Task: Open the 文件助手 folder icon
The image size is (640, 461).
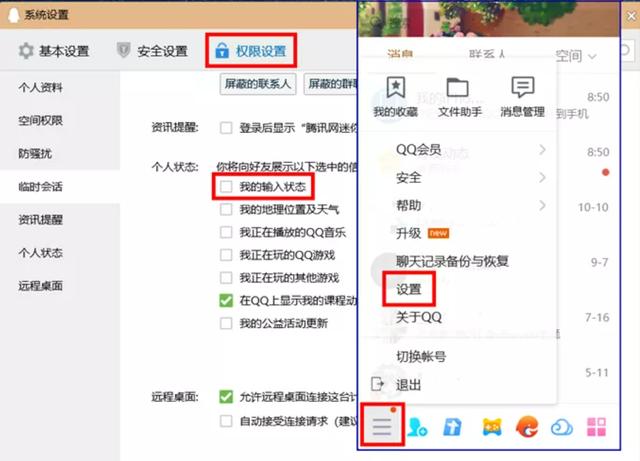Action: (458, 87)
